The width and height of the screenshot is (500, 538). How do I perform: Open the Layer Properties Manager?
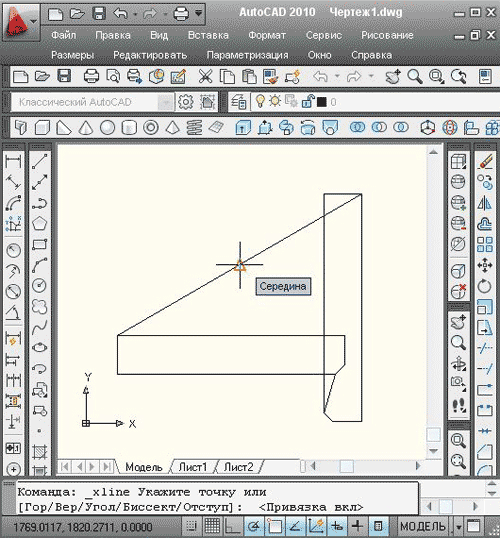[x=239, y=102]
